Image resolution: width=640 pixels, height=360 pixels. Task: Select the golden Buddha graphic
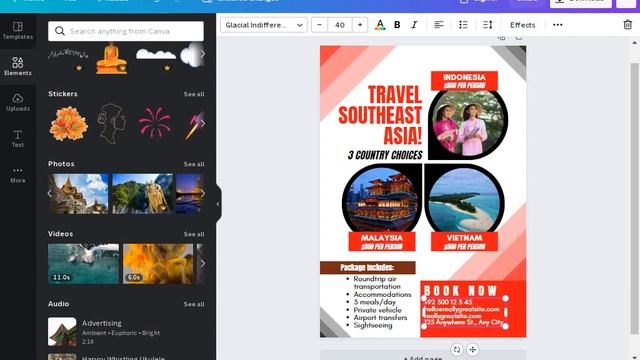tap(111, 59)
